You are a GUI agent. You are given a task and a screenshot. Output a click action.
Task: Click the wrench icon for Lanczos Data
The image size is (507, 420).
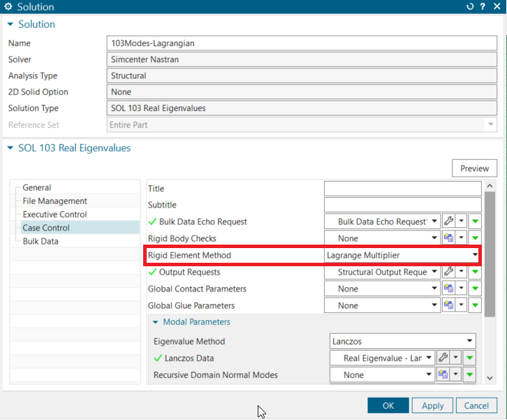[443, 358]
